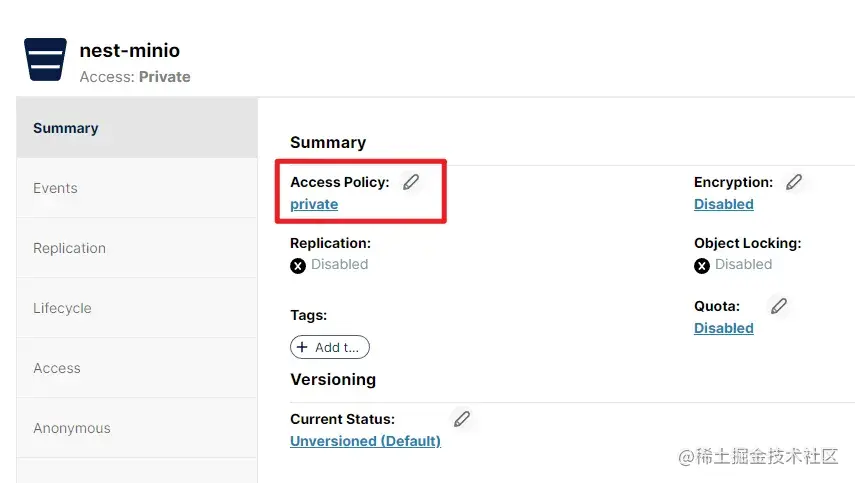
Task: Click the Versioning section heading
Action: [x=333, y=380]
